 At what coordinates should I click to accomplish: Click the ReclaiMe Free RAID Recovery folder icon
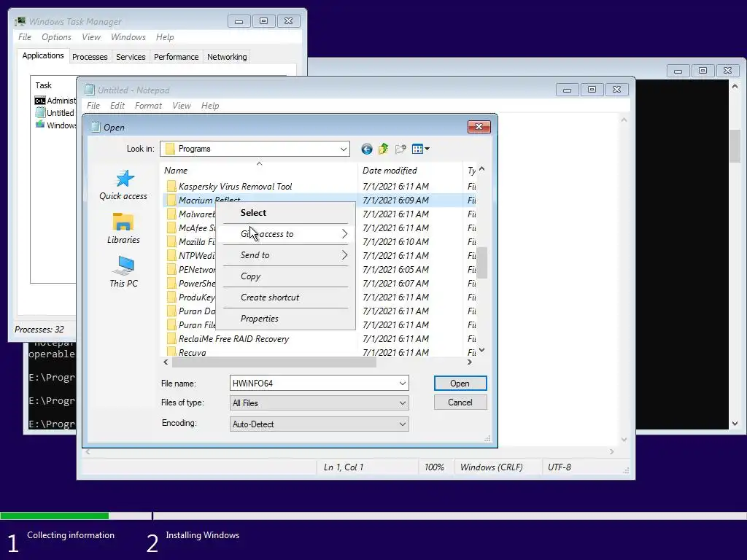coord(171,338)
